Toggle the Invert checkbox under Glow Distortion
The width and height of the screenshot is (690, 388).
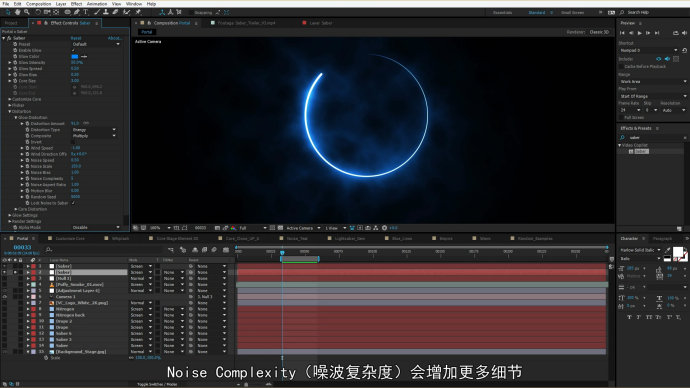pyautogui.click(x=73, y=142)
